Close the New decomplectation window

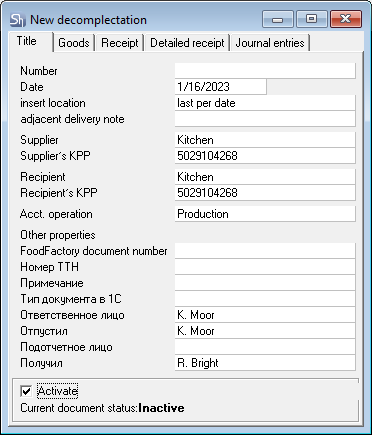346,19
